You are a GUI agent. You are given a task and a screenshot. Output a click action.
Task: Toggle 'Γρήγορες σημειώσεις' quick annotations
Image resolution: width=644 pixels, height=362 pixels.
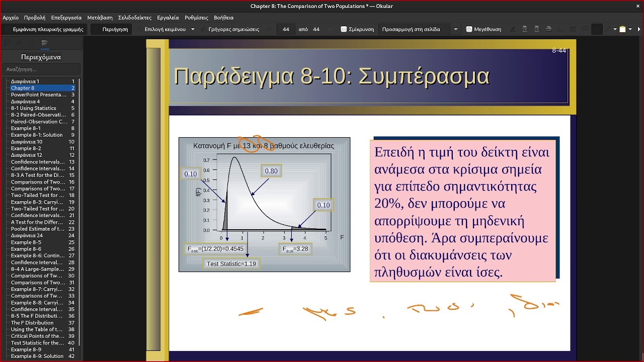pyautogui.click(x=230, y=29)
